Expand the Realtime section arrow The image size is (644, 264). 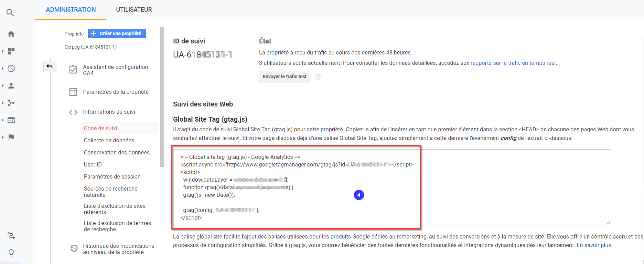[3, 68]
